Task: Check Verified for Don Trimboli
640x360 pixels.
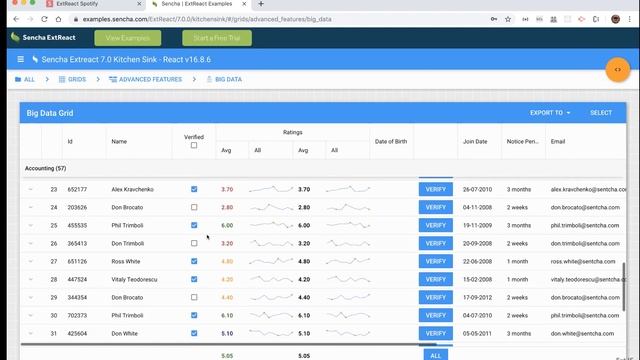Action: [x=194, y=243]
